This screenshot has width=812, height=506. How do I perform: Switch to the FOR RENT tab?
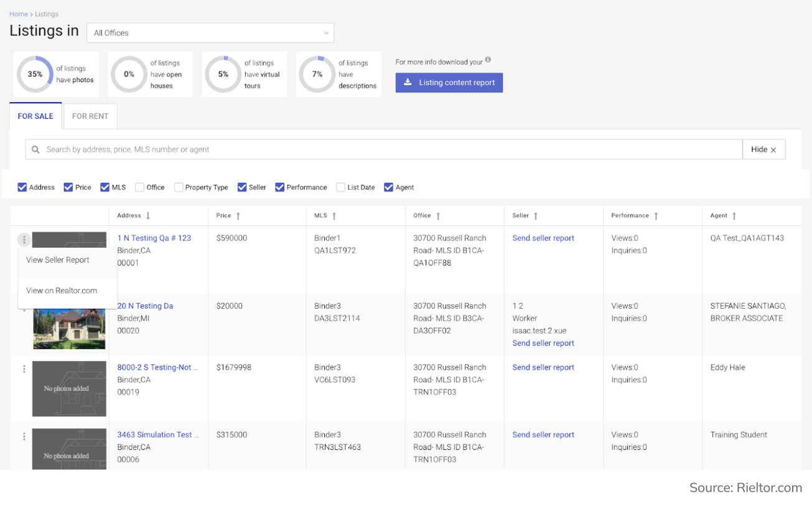pyautogui.click(x=90, y=116)
